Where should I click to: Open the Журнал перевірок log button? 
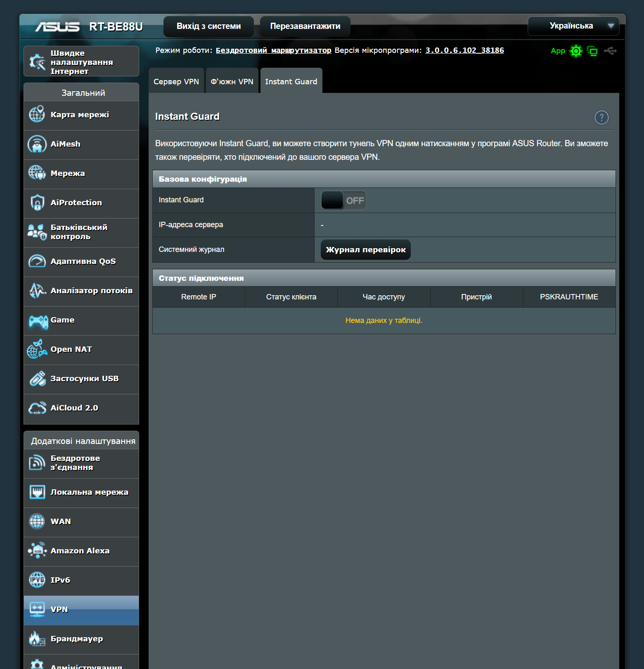[366, 249]
